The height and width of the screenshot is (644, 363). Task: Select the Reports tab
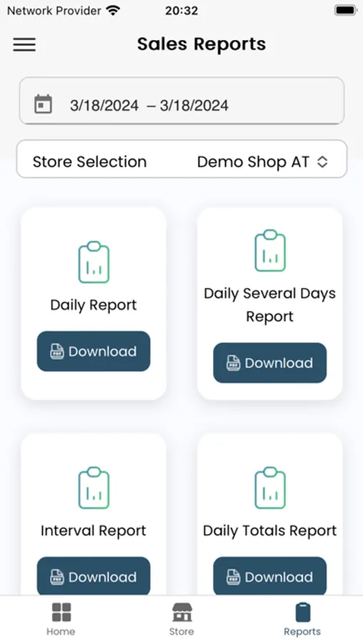point(302,619)
